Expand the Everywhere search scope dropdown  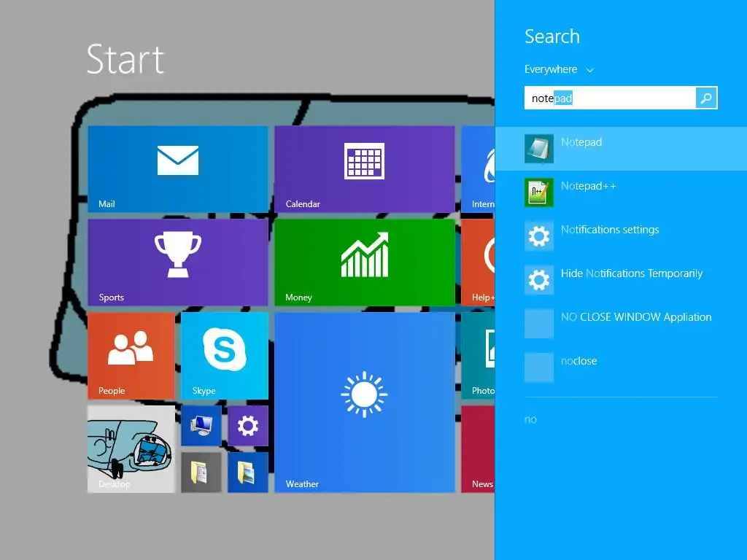point(559,69)
